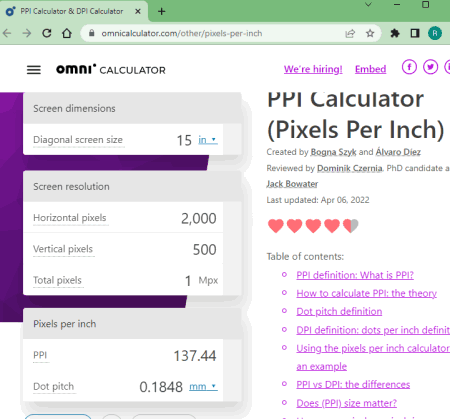This screenshot has height=419, width=450.
Task: Reload the page
Action: click(x=47, y=33)
